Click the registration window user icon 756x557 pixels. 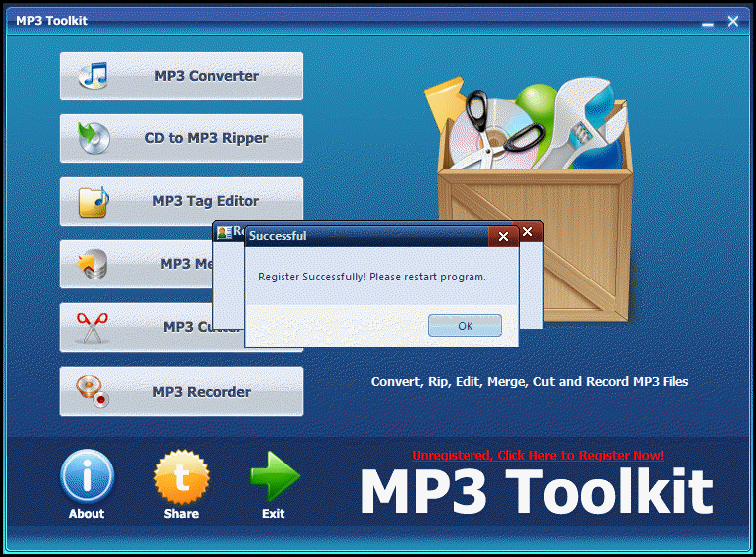coord(224,233)
